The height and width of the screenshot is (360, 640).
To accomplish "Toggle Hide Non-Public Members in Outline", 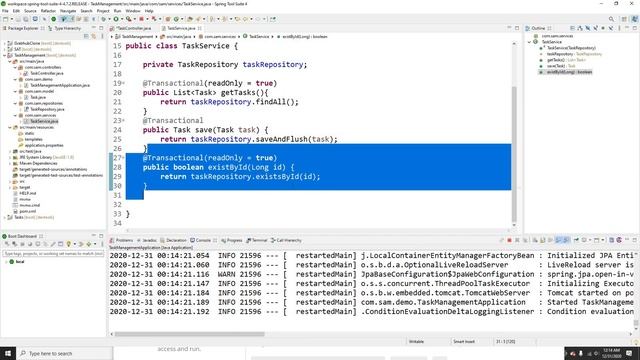I will [603, 28].
